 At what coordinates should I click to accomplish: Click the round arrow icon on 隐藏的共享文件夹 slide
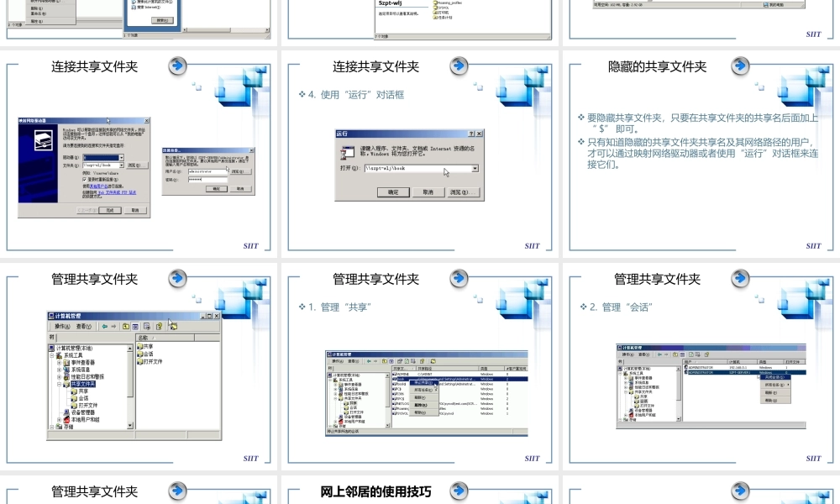[x=740, y=66]
